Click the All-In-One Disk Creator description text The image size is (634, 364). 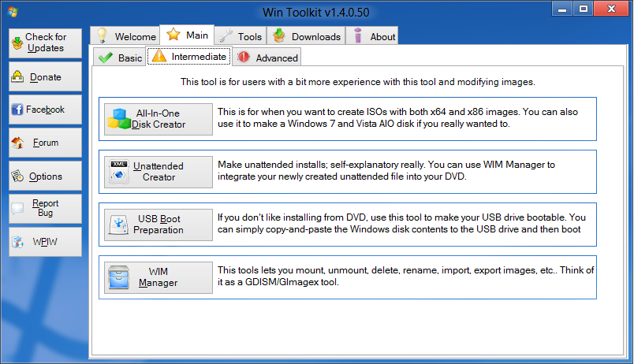point(398,117)
